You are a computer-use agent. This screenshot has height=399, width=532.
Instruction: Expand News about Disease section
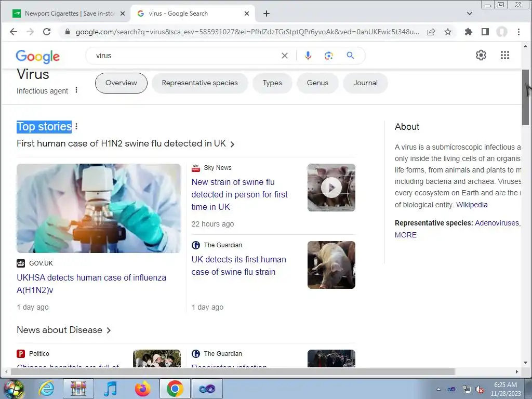tap(64, 330)
